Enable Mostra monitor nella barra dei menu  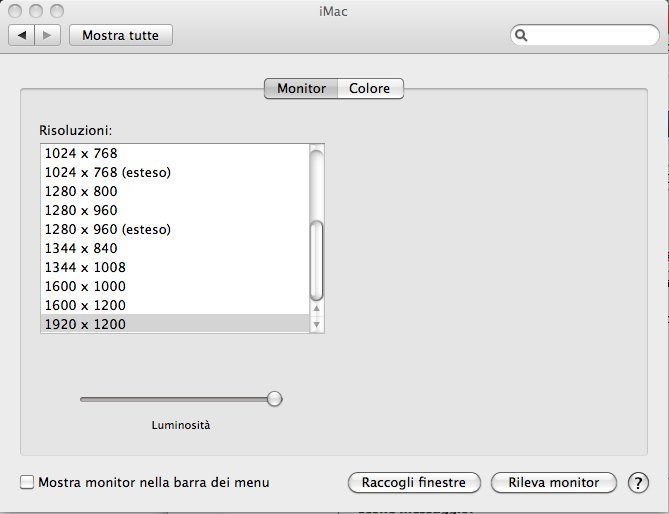pyautogui.click(x=28, y=482)
